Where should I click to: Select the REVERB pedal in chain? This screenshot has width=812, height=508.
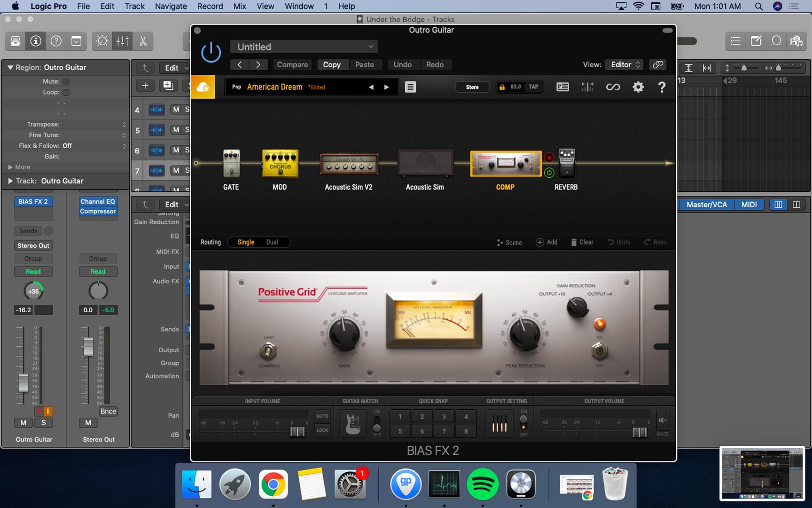click(x=567, y=163)
